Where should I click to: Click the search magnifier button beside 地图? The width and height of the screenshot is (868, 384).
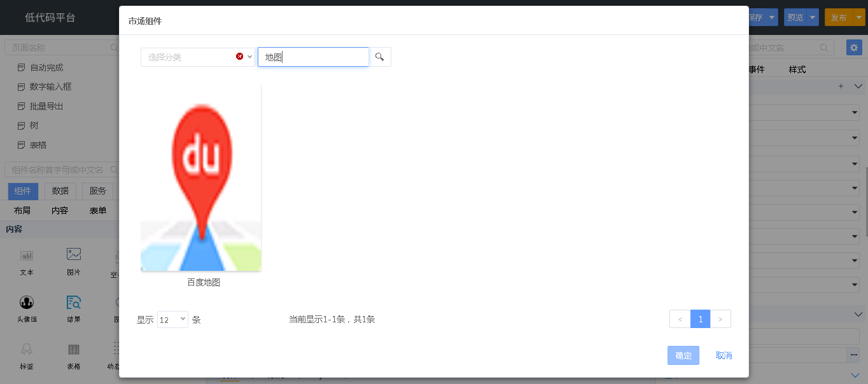coord(380,57)
